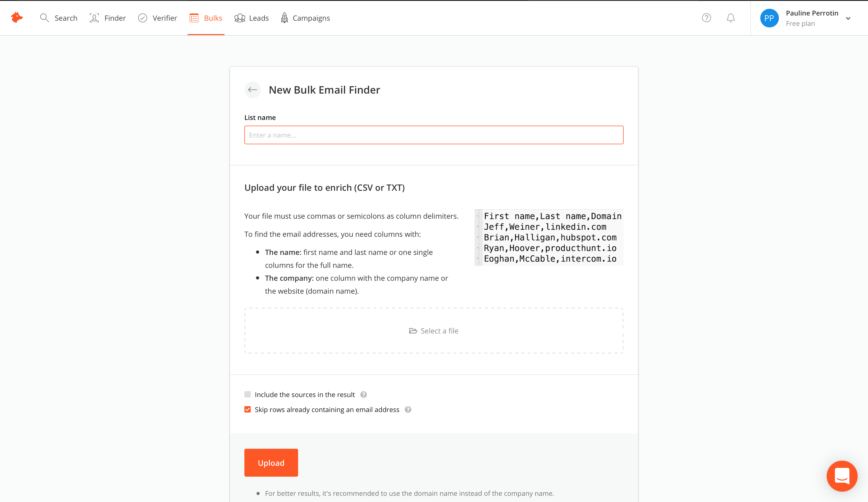
Task: Enable Include the sources in the result
Action: (248, 394)
